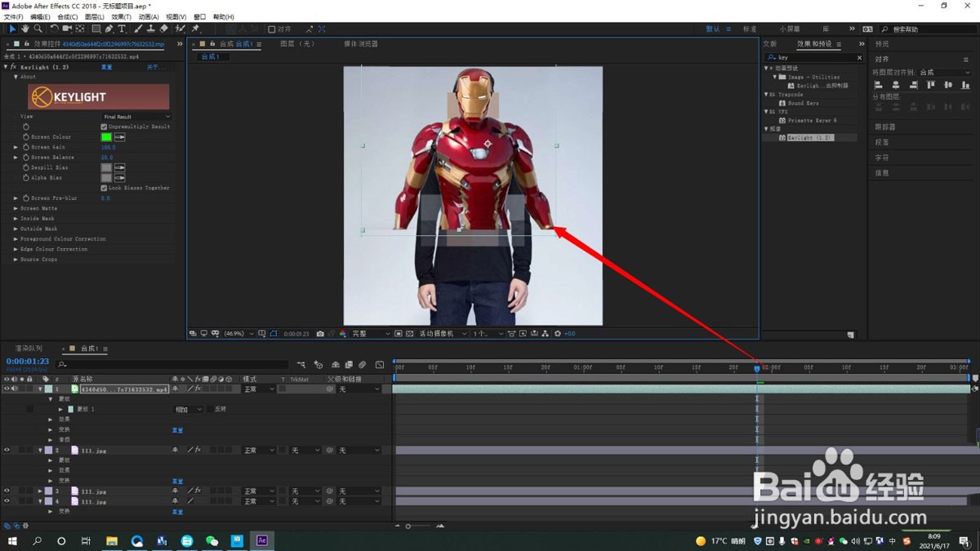Toggle the Screen Gain stopwatch
This screenshot has width=980, height=551.
point(25,147)
